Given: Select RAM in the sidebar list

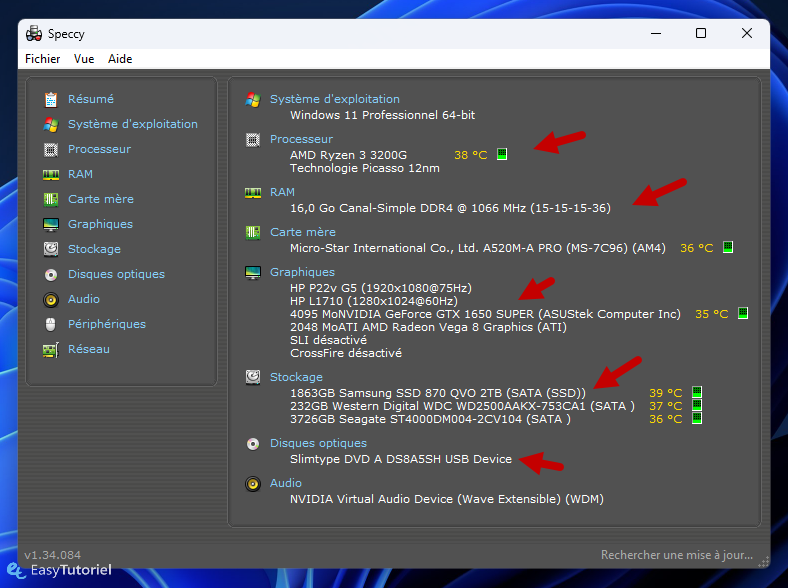Looking at the screenshot, I should [80, 174].
